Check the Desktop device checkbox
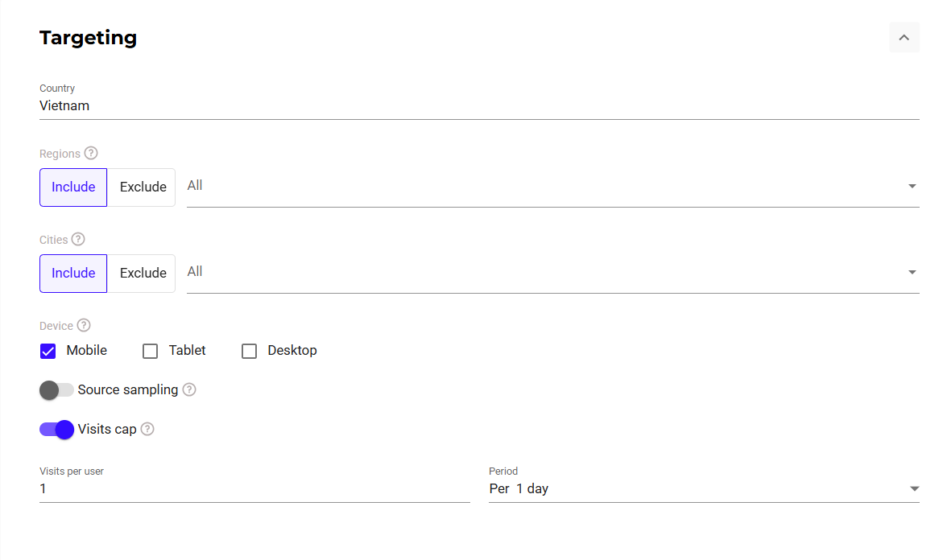 tap(250, 351)
